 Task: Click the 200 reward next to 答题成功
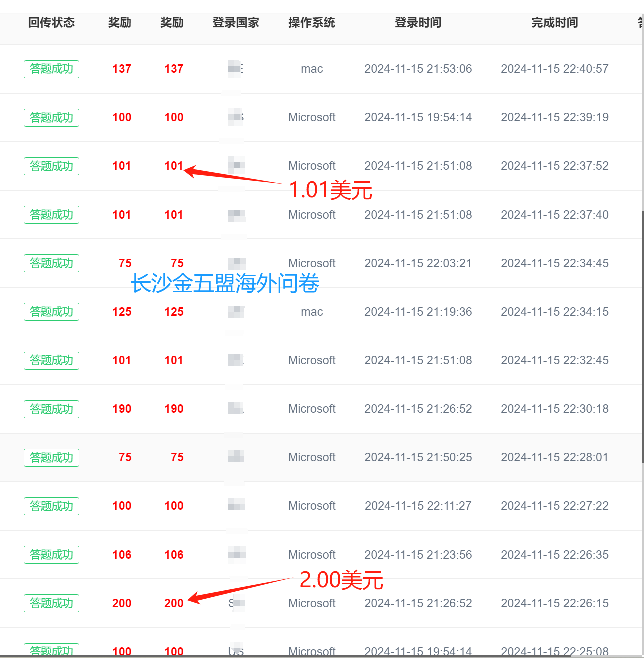122,603
